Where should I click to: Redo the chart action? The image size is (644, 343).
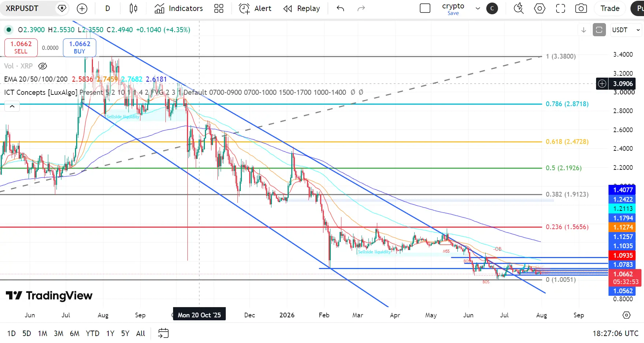pyautogui.click(x=361, y=8)
